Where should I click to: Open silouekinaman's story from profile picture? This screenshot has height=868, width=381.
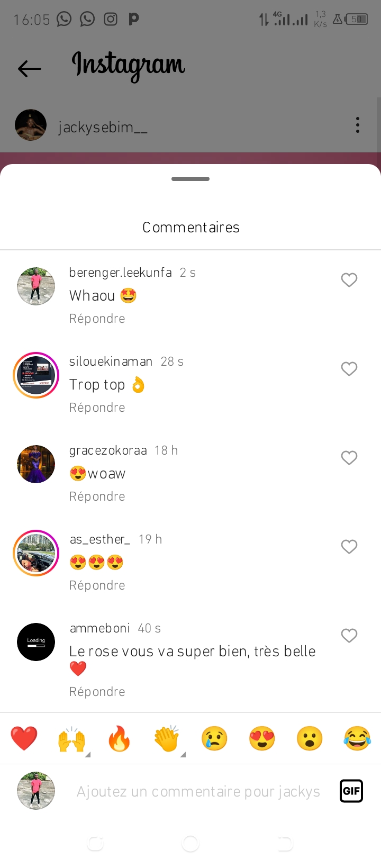point(36,375)
